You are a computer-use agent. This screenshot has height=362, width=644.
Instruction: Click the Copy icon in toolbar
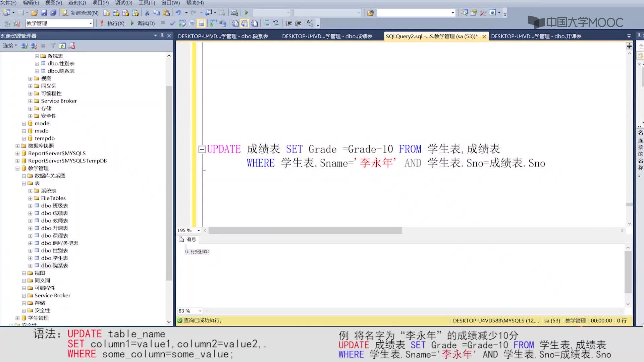click(157, 13)
